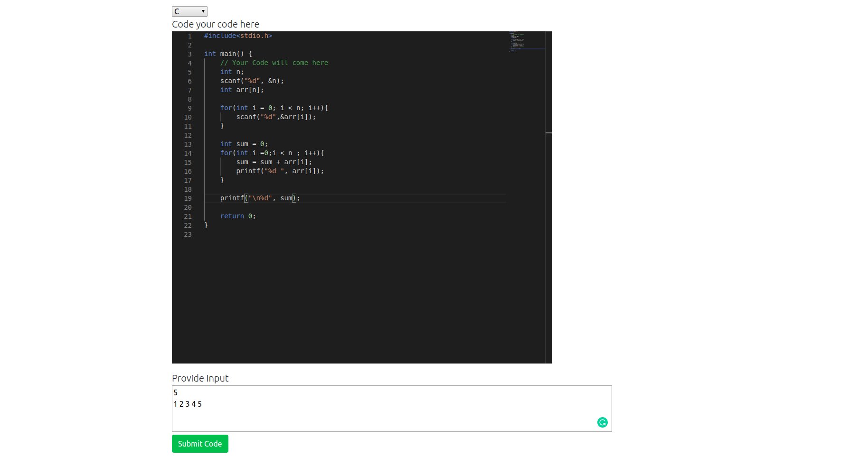Click line number 1 in gutter

tap(190, 36)
